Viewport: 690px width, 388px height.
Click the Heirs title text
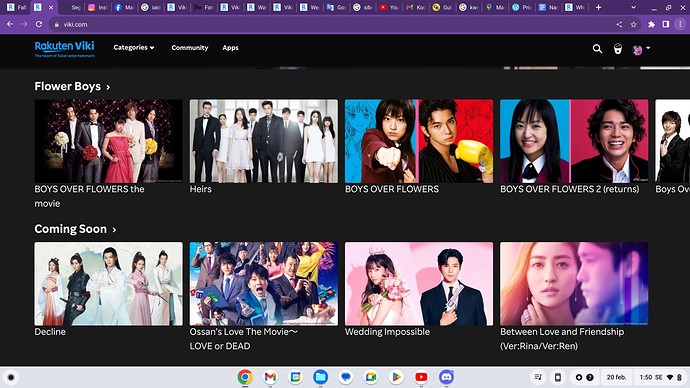[x=201, y=189]
